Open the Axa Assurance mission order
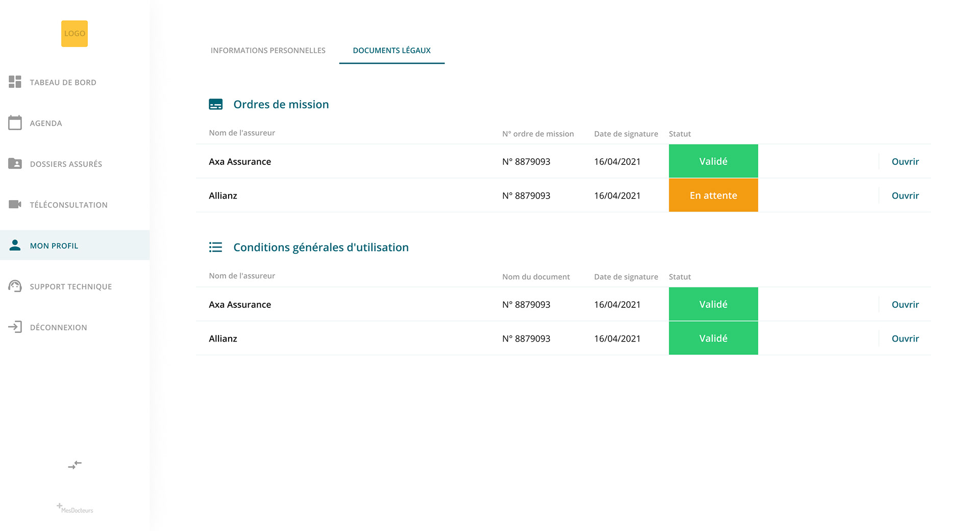Image resolution: width=980 pixels, height=531 pixels. (x=905, y=161)
